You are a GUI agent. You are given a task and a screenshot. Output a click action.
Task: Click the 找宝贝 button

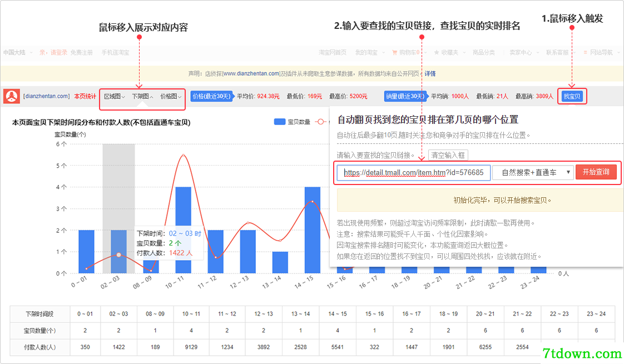coord(572,96)
